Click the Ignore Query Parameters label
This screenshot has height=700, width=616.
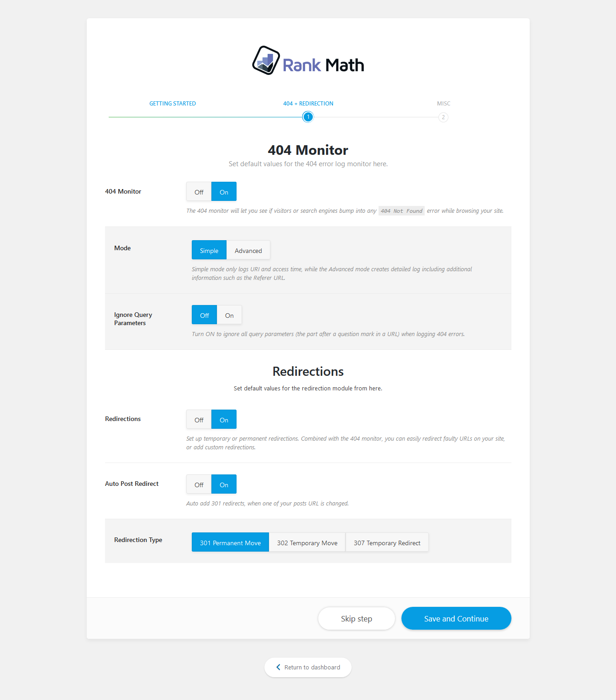point(133,319)
